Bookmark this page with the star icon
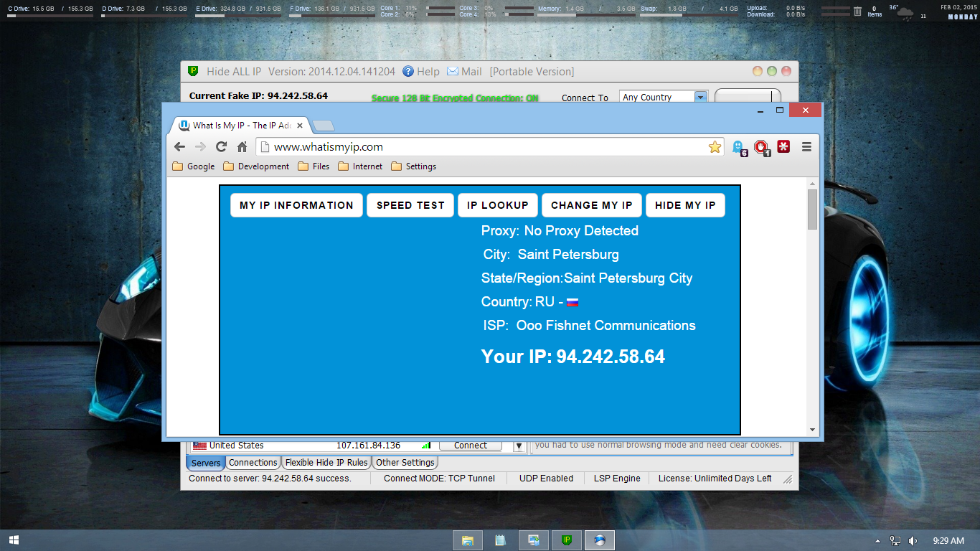The image size is (980, 551). (x=715, y=146)
